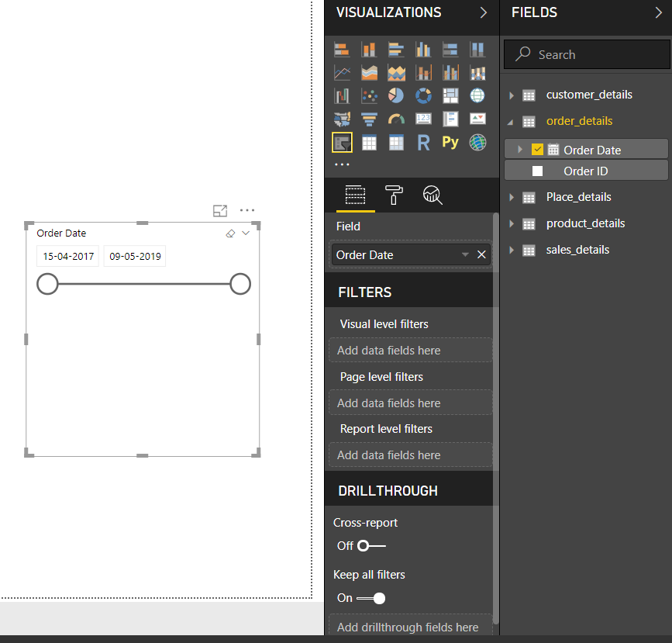Select the clustered column chart visual
The image size is (672, 643).
click(x=423, y=50)
